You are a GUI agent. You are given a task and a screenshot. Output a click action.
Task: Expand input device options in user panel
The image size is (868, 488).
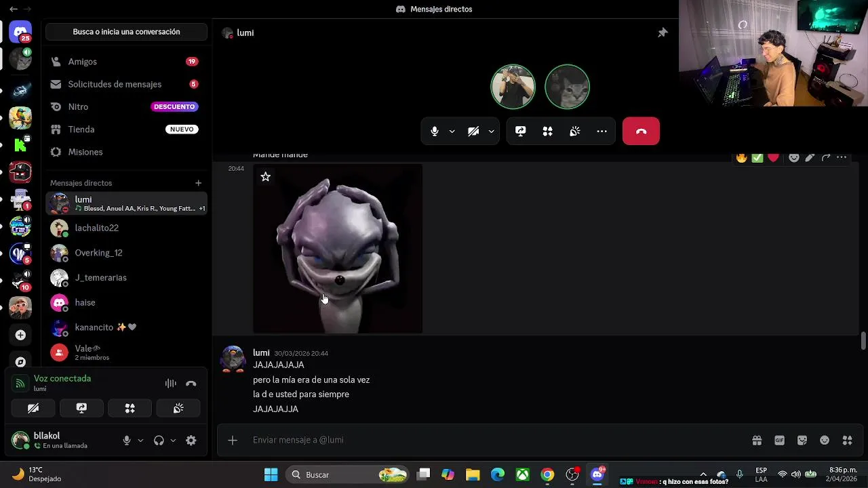point(140,441)
